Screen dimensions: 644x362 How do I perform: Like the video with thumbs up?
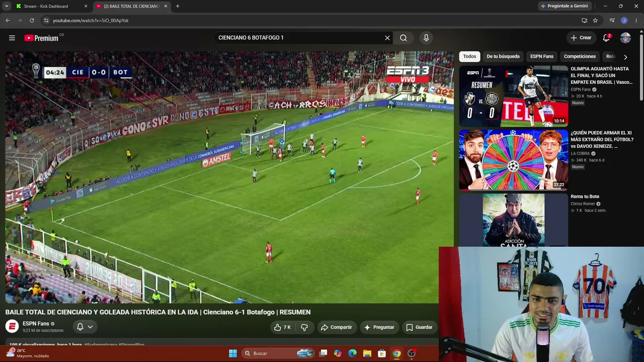[x=282, y=327]
